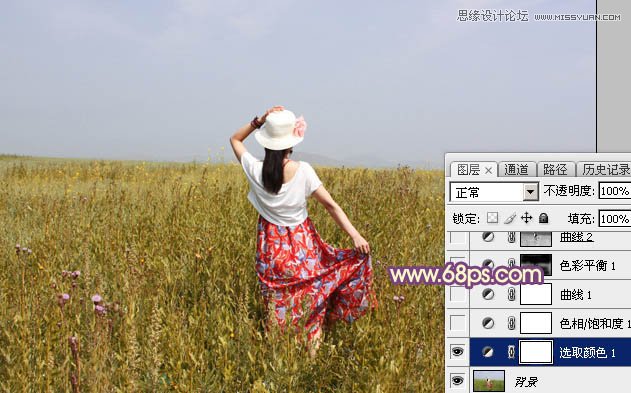Select layer name 曲线 1

(576, 295)
